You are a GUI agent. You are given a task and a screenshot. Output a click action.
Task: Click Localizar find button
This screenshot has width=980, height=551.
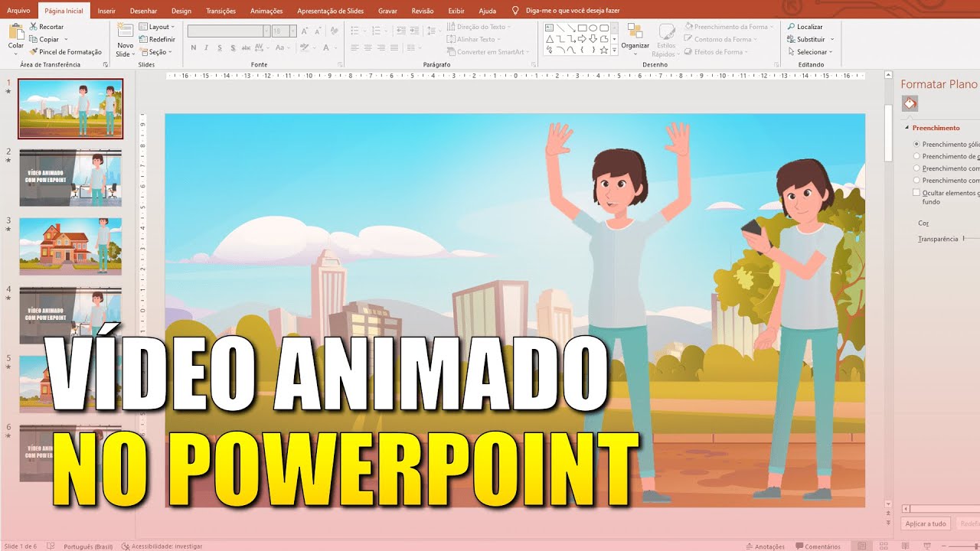(x=805, y=27)
